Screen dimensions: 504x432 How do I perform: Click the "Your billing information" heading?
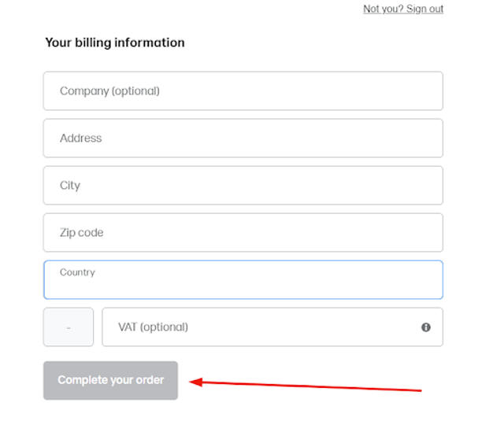pyautogui.click(x=115, y=42)
